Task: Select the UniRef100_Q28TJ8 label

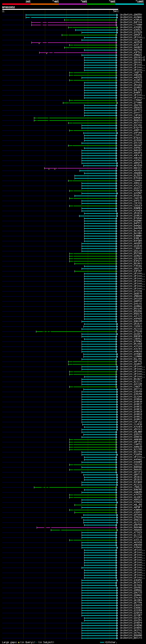Action: [131, 45]
